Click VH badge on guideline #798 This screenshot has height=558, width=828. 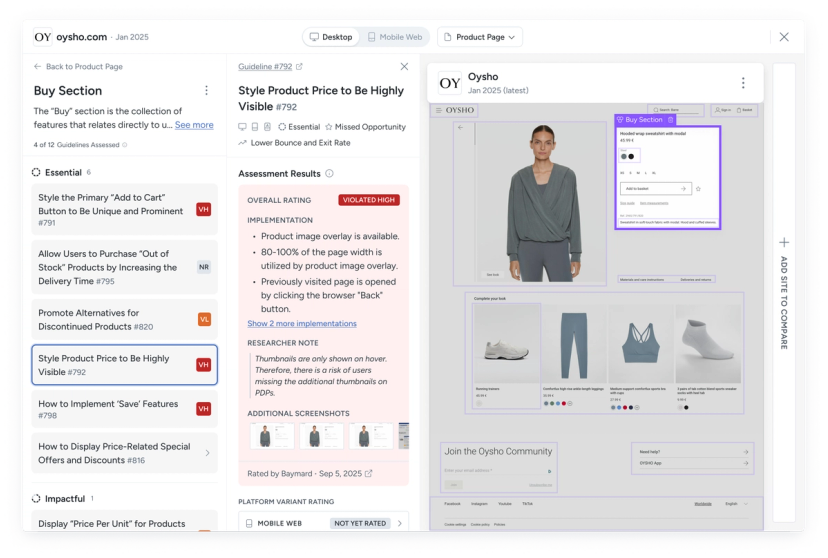pyautogui.click(x=204, y=409)
